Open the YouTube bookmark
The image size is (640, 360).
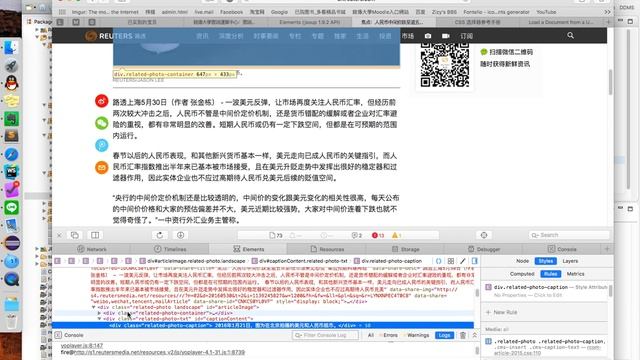click(546, 12)
